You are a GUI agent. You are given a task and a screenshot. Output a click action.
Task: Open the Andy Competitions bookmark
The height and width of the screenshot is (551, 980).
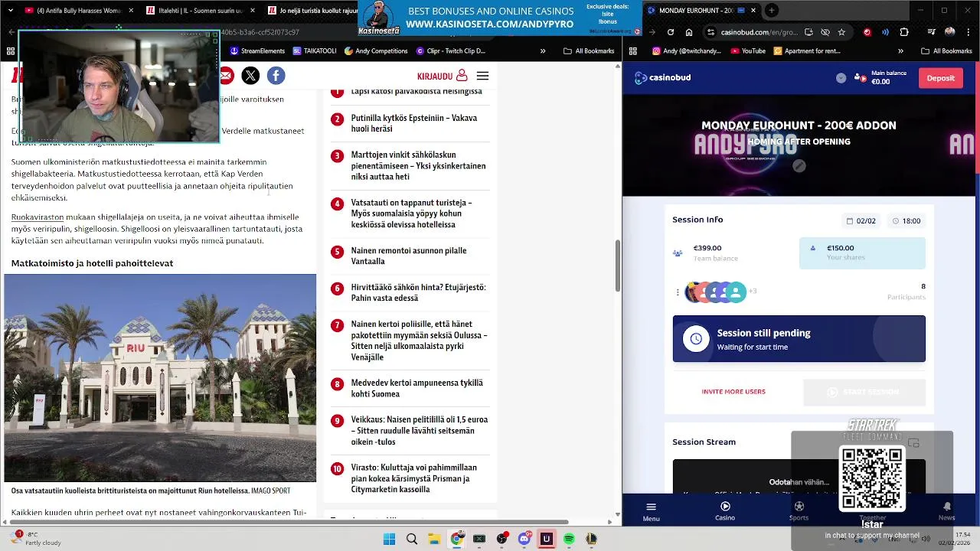pyautogui.click(x=376, y=51)
